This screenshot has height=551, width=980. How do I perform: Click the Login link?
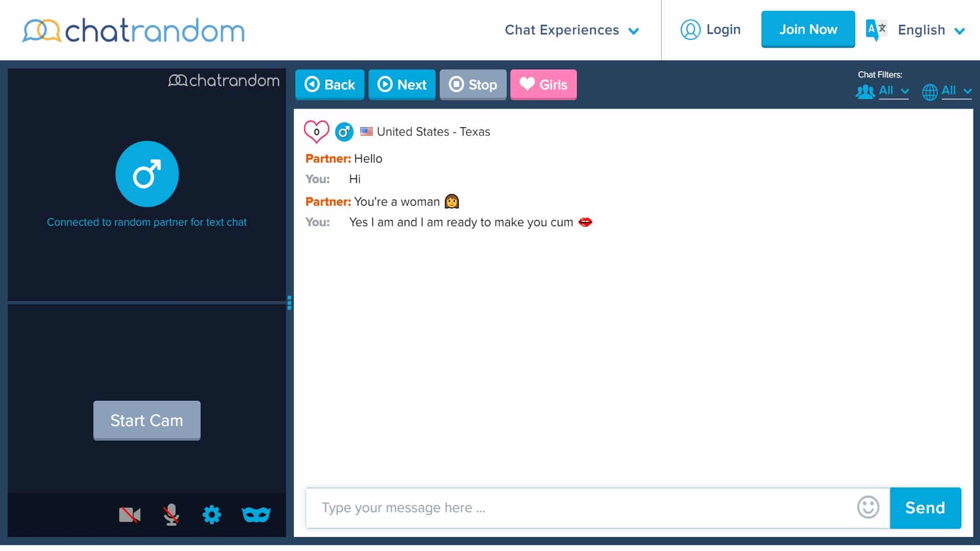710,30
